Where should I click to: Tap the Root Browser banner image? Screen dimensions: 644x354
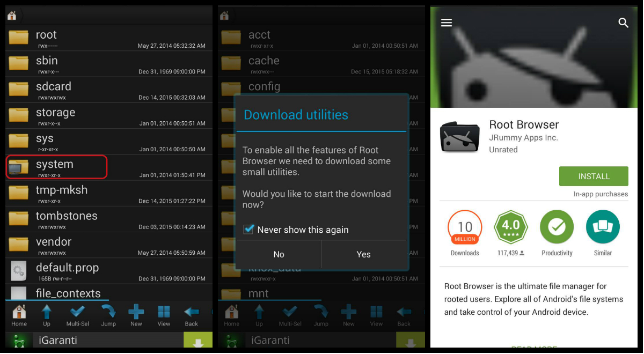534,57
